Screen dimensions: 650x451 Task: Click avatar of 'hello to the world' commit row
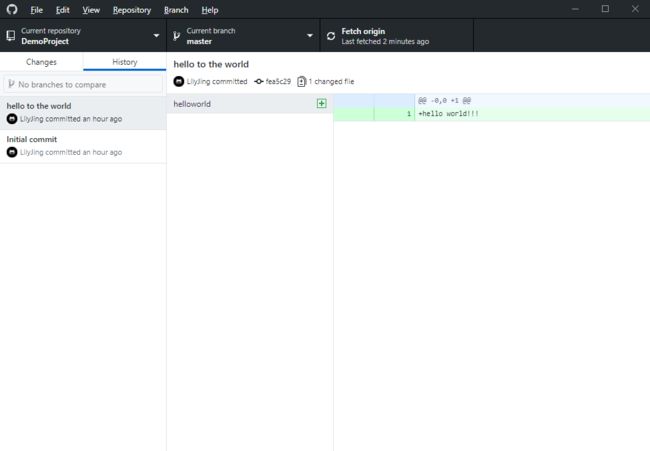(12, 119)
